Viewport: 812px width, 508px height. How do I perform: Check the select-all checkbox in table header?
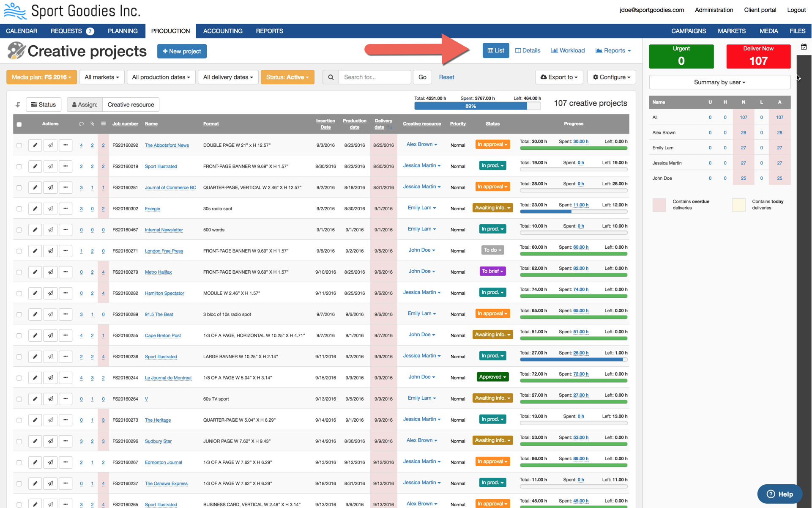[x=19, y=124]
